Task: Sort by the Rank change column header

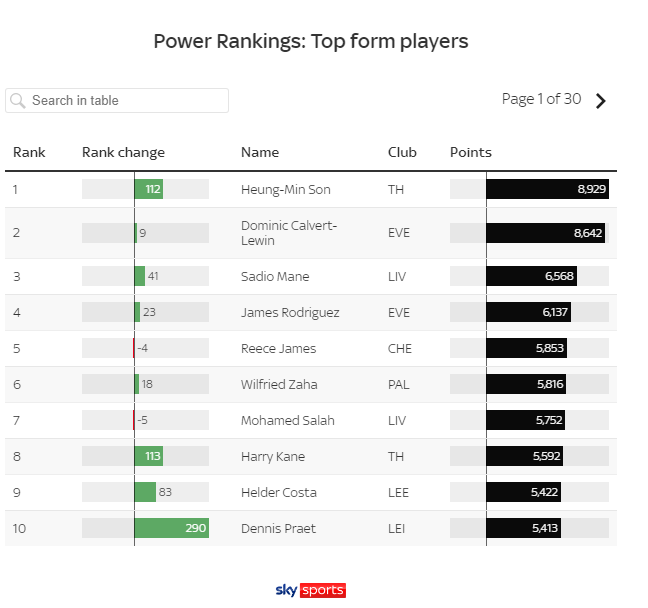Action: pos(123,153)
